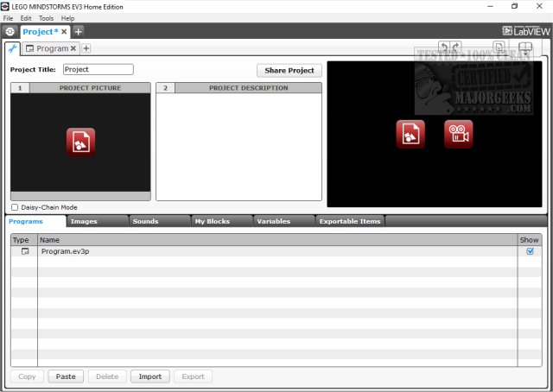Screen dimensions: 553x392
Task: Open the Edit menu
Action: pos(26,18)
